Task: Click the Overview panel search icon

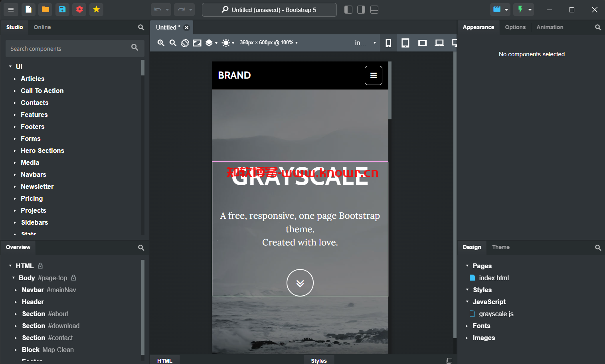Action: [141, 247]
